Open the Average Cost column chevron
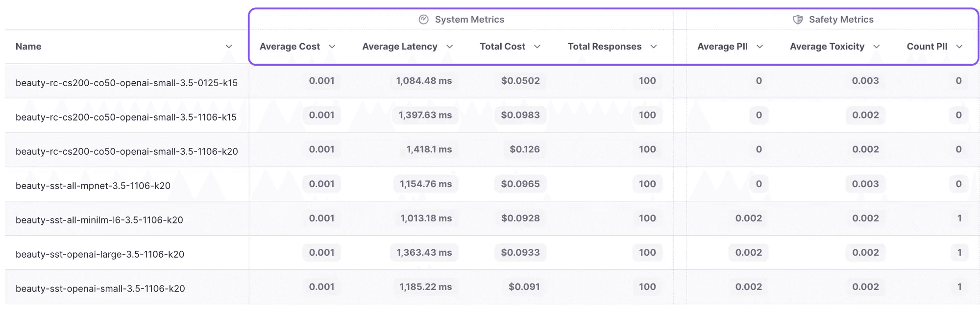 coord(332,47)
